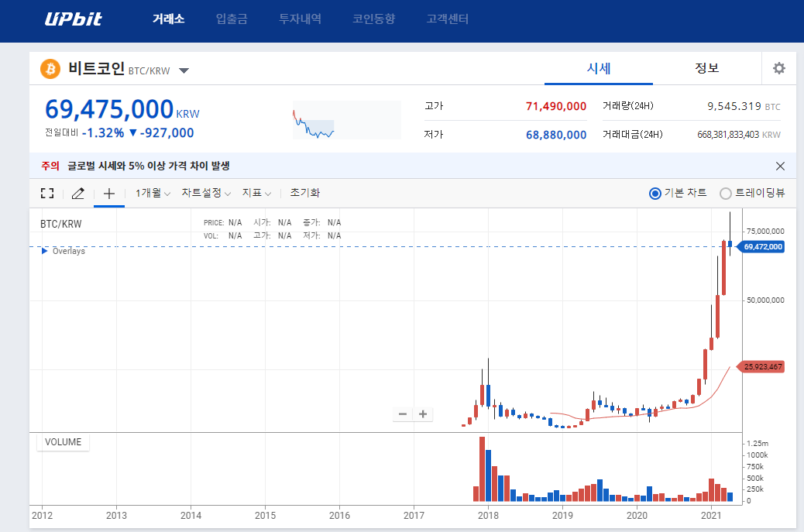804x532 pixels.
Task: Open the 코인동향 menu
Action: (374, 19)
